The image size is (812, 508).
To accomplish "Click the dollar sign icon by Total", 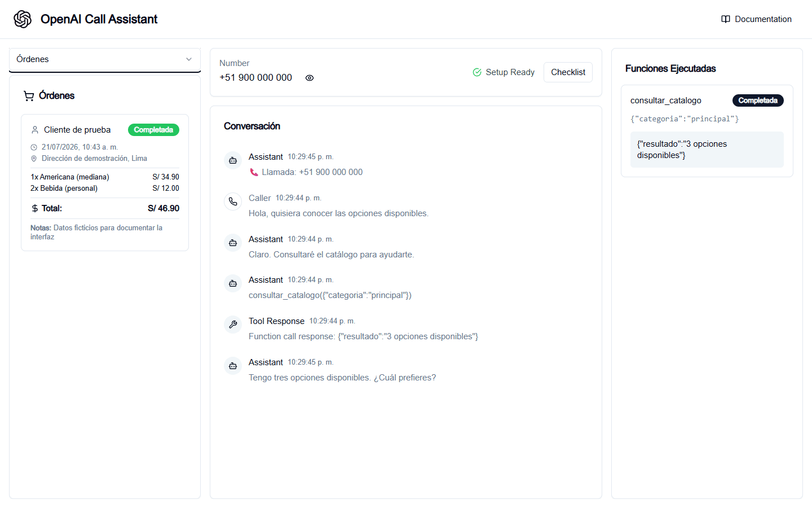I will 35,208.
